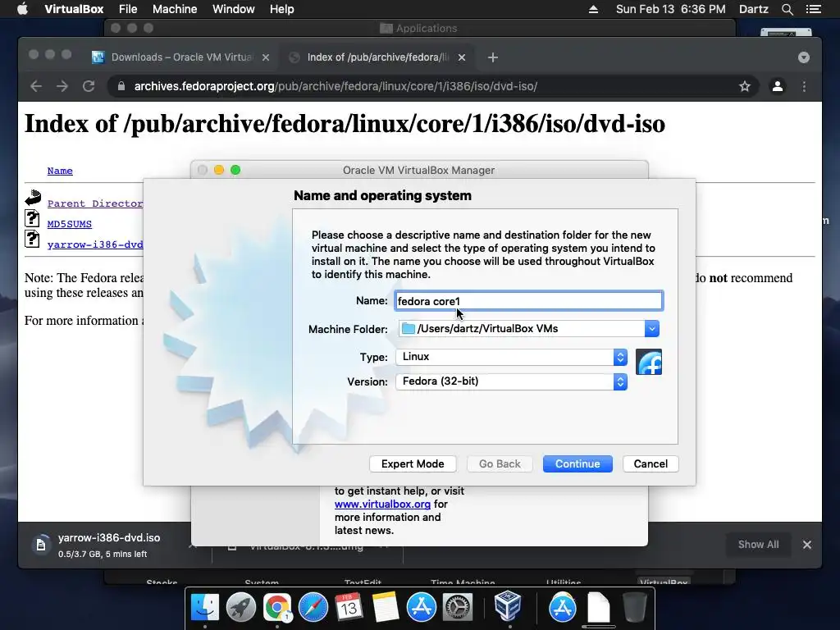Open the File menu
The height and width of the screenshot is (630, 840).
(x=128, y=9)
